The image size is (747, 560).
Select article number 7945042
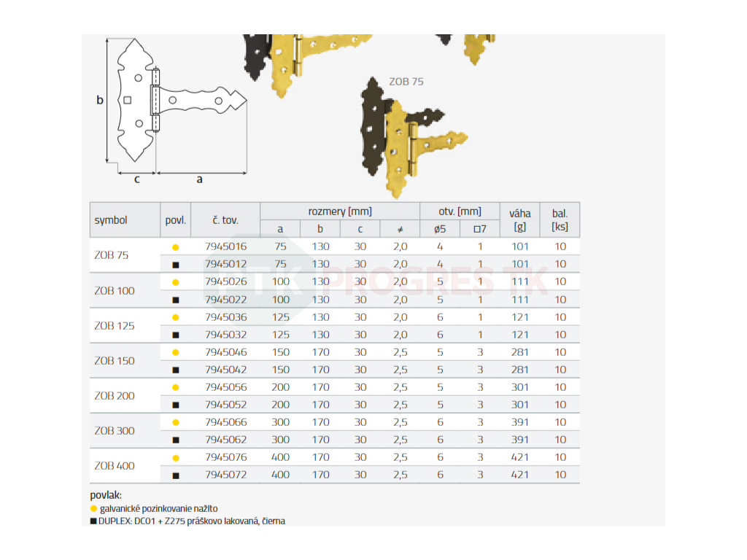(x=226, y=370)
